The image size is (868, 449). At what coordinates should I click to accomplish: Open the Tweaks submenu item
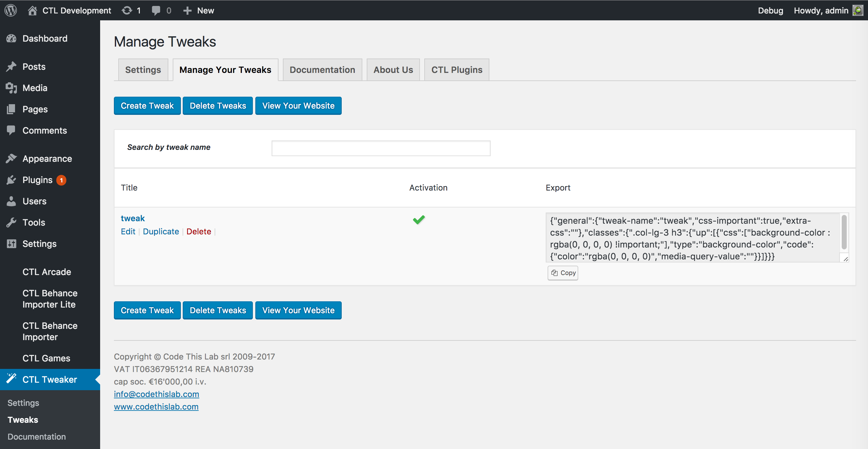[x=23, y=420]
